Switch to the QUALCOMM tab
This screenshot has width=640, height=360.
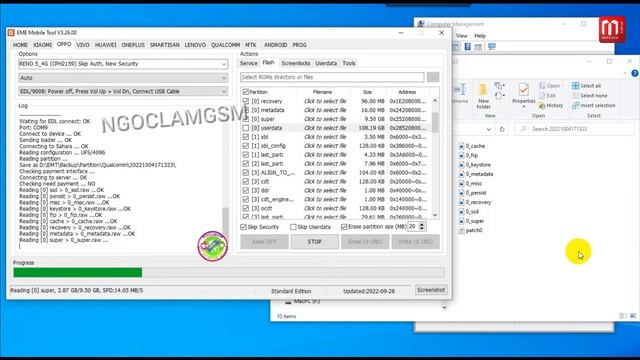click(x=225, y=45)
